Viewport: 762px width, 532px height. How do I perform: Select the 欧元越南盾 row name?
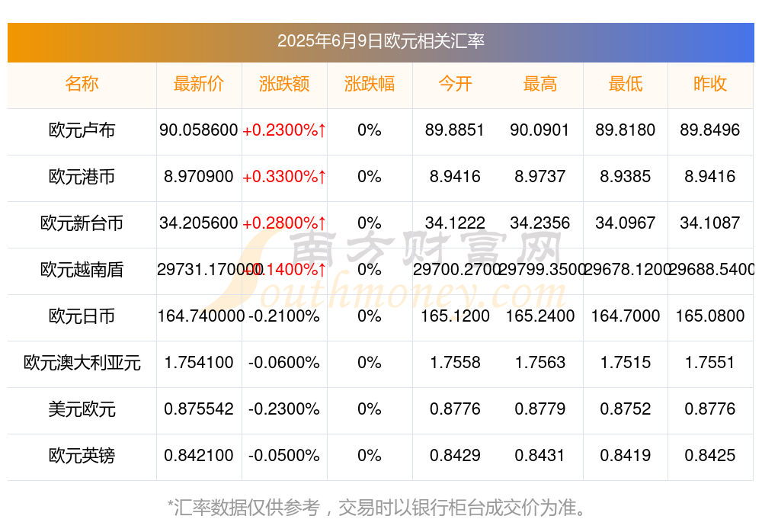click(x=82, y=269)
